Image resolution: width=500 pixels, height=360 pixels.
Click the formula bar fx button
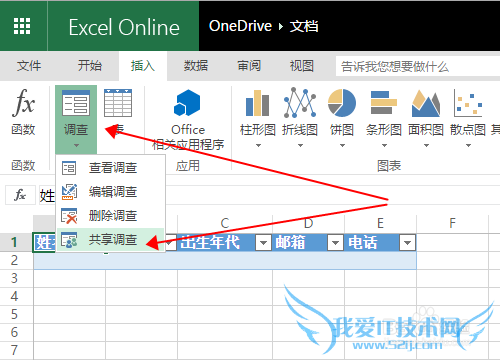pyautogui.click(x=20, y=195)
